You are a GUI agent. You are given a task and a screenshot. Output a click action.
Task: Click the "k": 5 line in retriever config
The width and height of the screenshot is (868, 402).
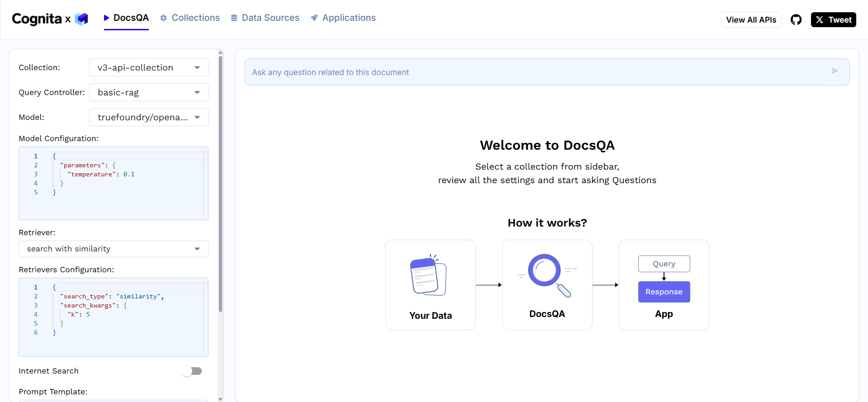click(x=78, y=314)
